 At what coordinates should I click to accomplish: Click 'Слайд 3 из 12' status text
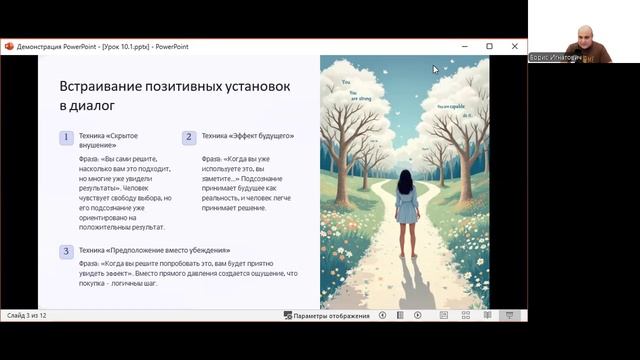27,316
